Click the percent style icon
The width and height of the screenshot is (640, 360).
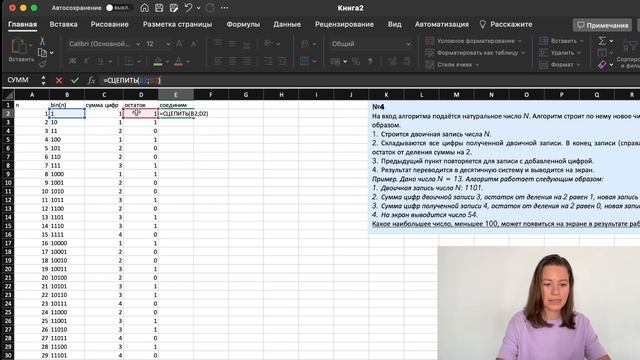click(356, 62)
